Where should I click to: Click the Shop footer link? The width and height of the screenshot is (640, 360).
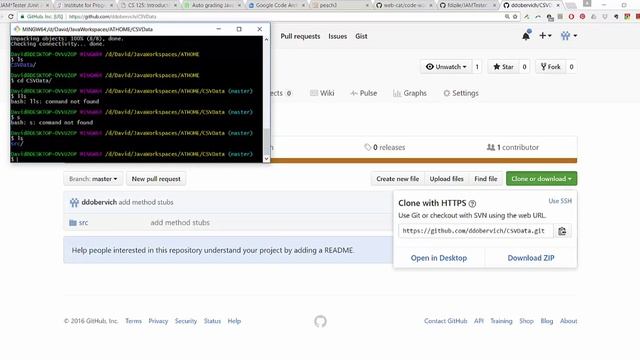click(x=527, y=321)
